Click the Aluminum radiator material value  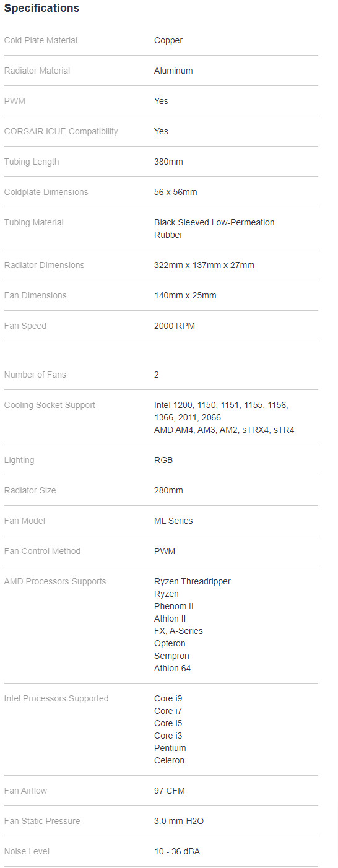[173, 71]
